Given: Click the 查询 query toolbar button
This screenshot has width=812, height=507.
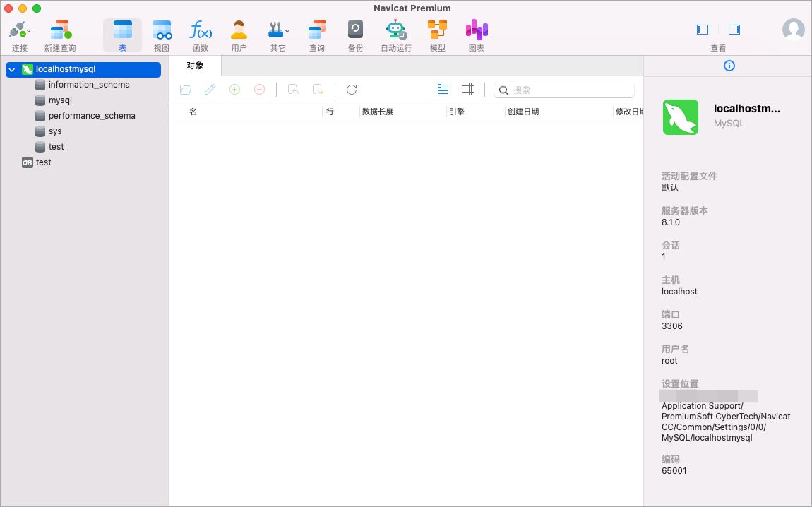Looking at the screenshot, I should (x=317, y=35).
